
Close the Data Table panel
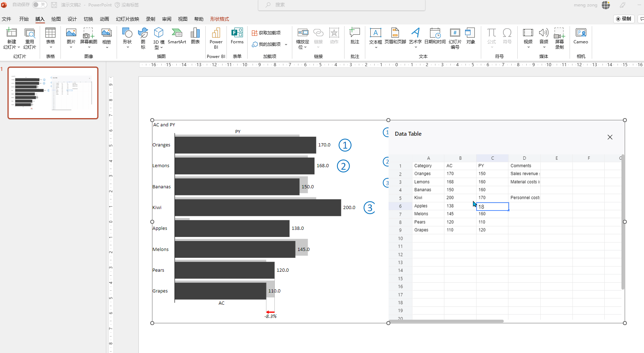click(610, 137)
